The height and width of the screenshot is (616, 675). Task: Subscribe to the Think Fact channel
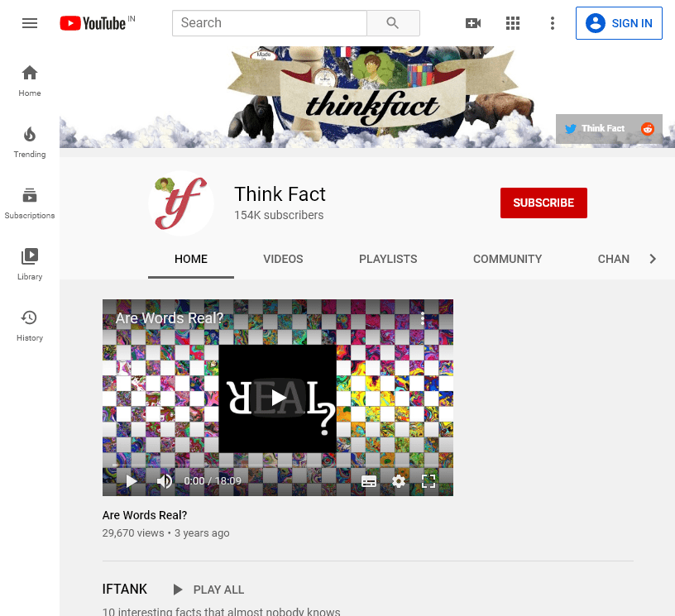coord(543,203)
